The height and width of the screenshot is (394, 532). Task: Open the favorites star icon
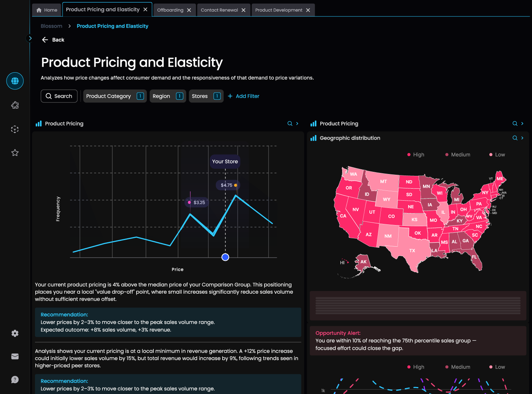15,153
